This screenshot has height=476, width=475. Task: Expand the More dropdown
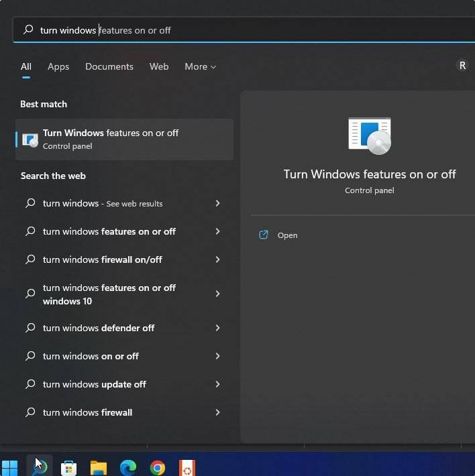click(200, 66)
